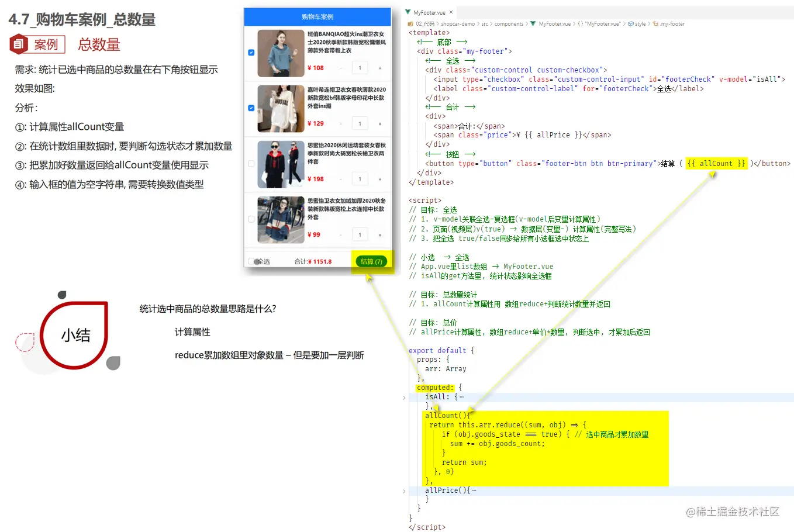This screenshot has width=794, height=532.
Task: Click comment line '// 目标: 总价'
Action: [x=433, y=323]
